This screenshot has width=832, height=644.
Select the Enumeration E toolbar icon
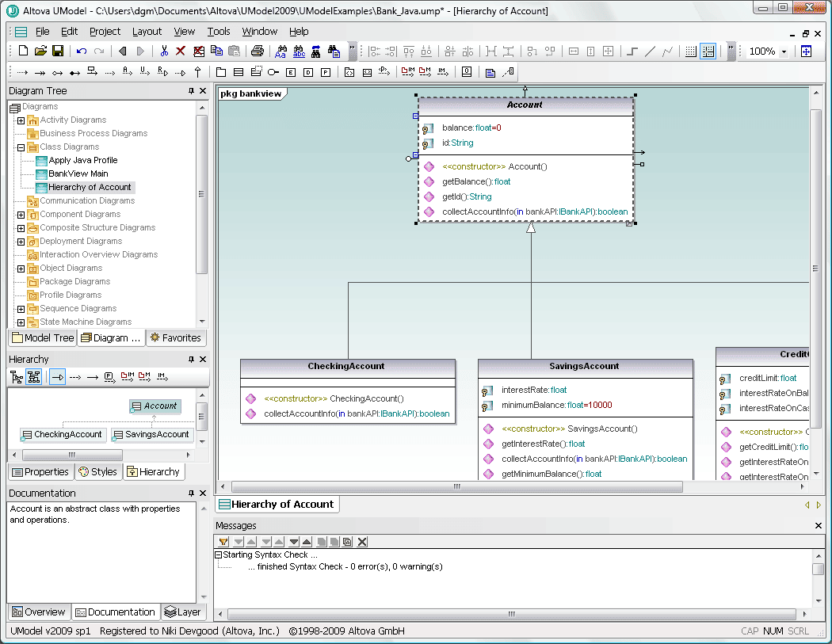[x=291, y=71]
